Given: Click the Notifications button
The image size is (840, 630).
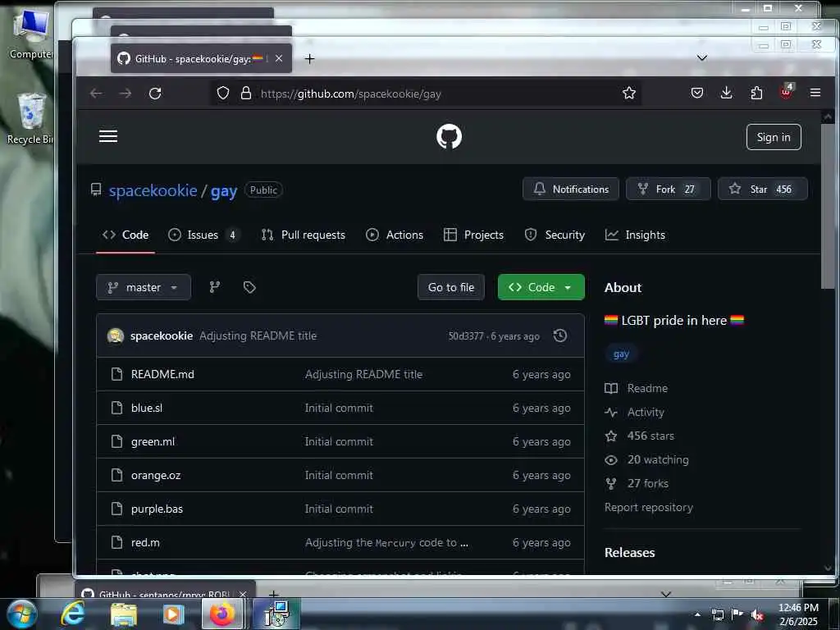Looking at the screenshot, I should click(571, 189).
